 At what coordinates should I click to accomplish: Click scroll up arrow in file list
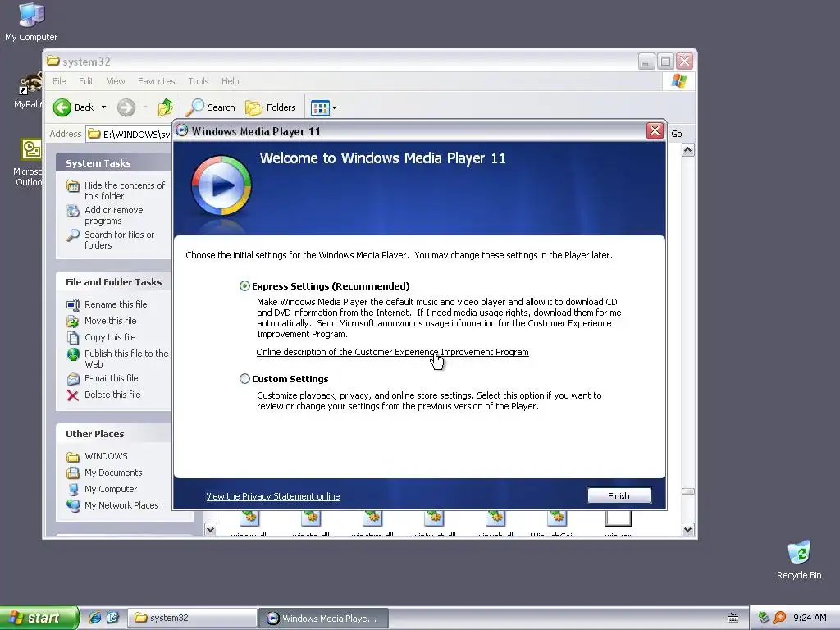pyautogui.click(x=688, y=150)
